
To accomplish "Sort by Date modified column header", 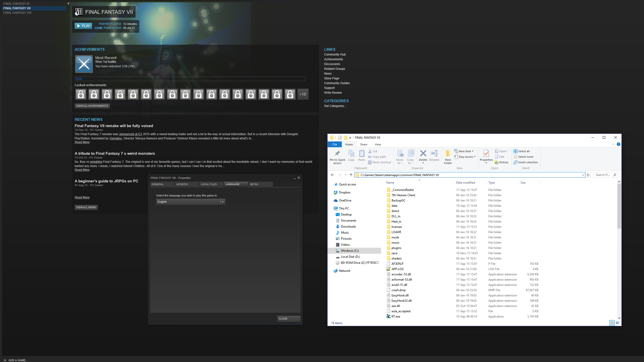I will click(465, 183).
